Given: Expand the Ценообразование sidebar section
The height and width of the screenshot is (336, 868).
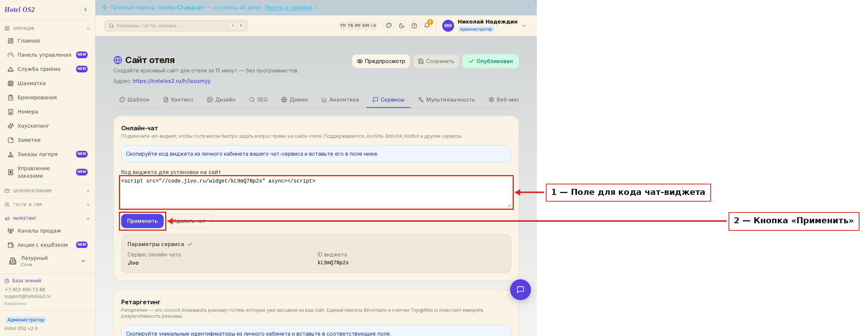Looking at the screenshot, I should point(47,191).
